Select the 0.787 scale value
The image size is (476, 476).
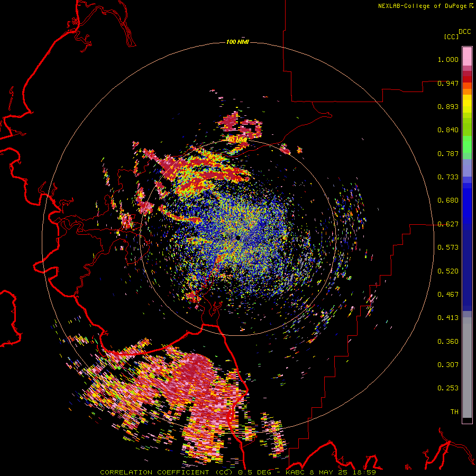448,153
